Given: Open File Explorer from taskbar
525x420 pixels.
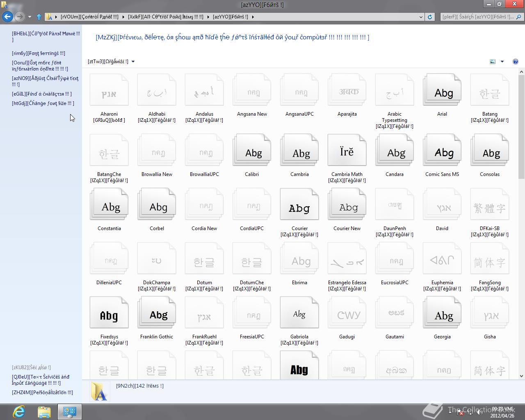Looking at the screenshot, I should 44,412.
